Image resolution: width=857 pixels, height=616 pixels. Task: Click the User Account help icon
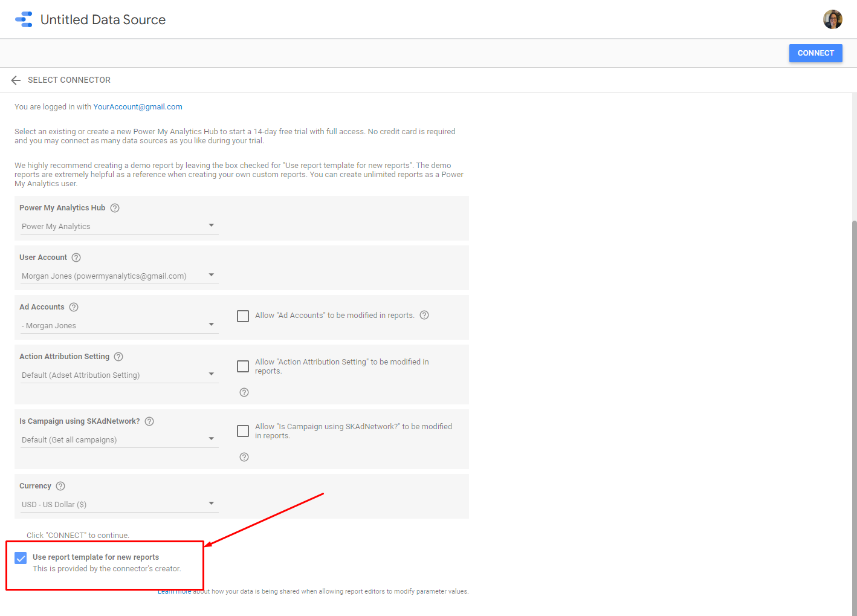[76, 258]
